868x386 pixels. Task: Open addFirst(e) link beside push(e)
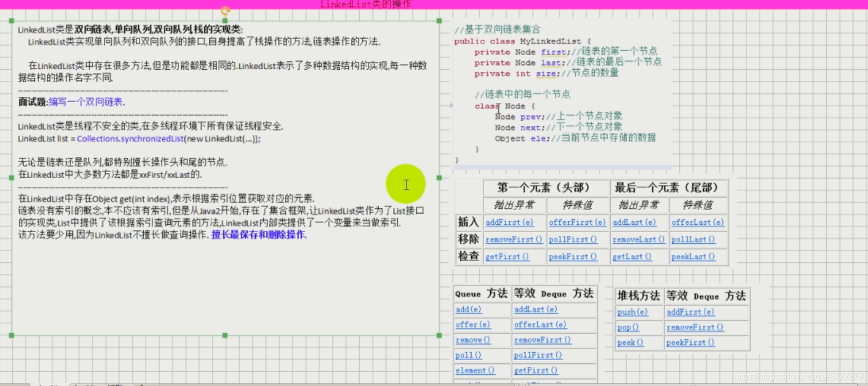pos(690,312)
